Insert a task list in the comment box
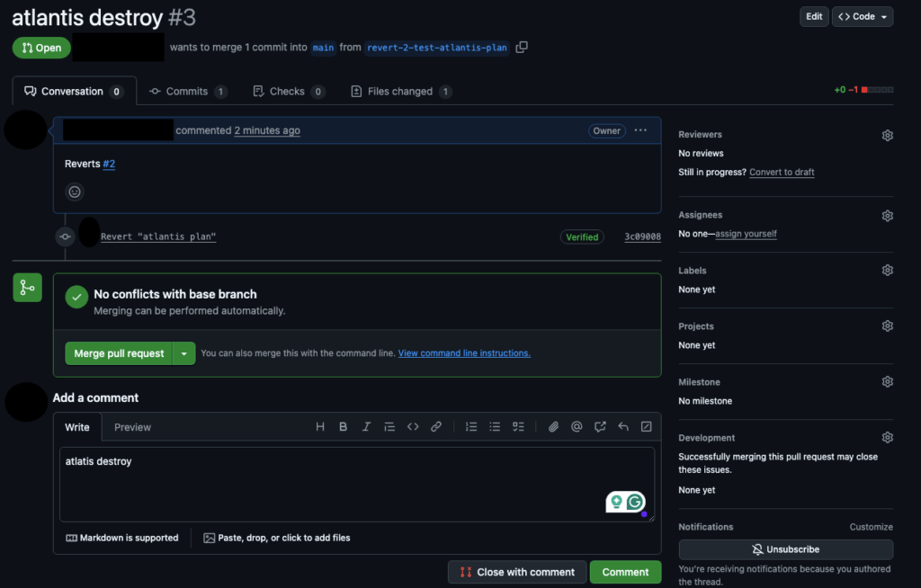 coord(518,426)
